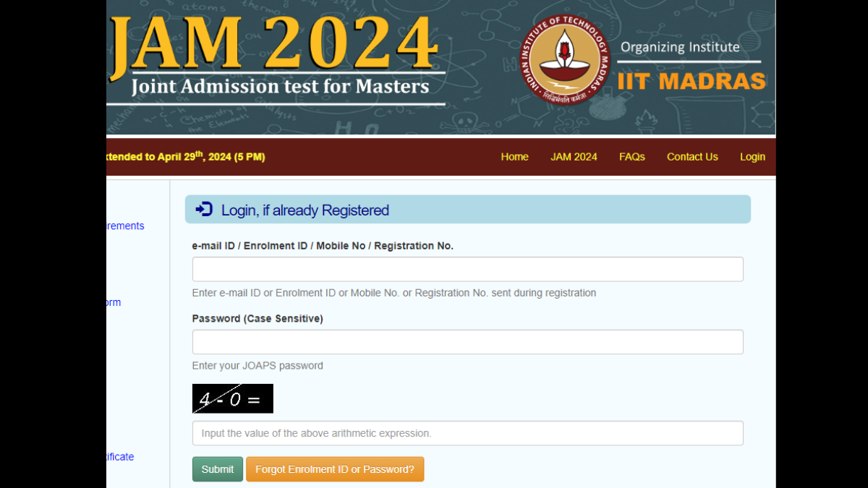Open the sidebar link ending in "rements"
The height and width of the screenshot is (488, 868).
click(x=125, y=226)
